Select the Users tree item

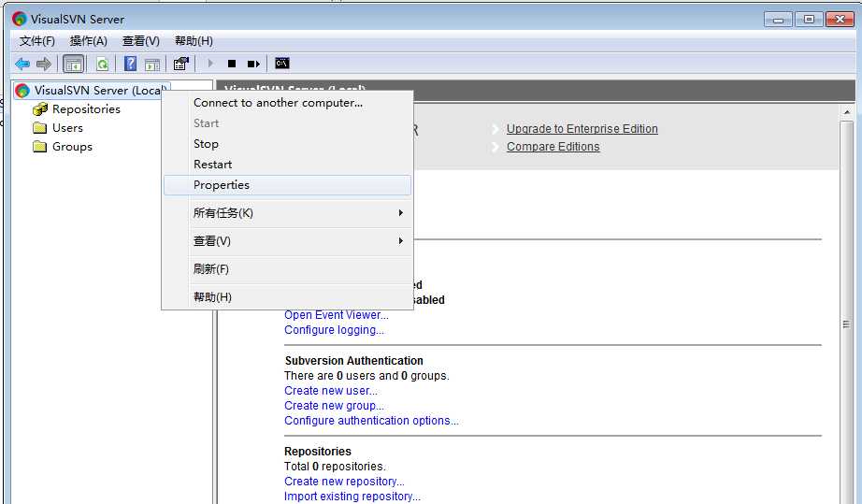[x=67, y=127]
